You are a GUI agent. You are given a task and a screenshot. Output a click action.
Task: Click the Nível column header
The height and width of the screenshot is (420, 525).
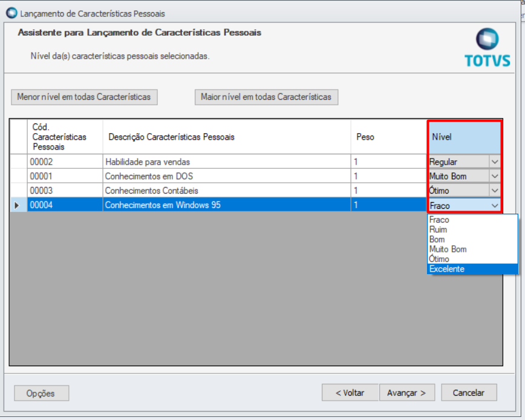pos(464,137)
